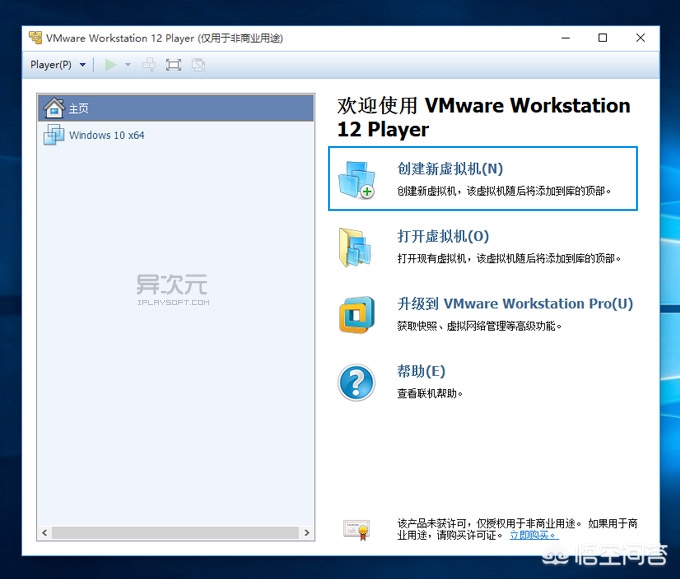Open the Player(P) menu
The height and width of the screenshot is (579, 680).
[x=51, y=65]
